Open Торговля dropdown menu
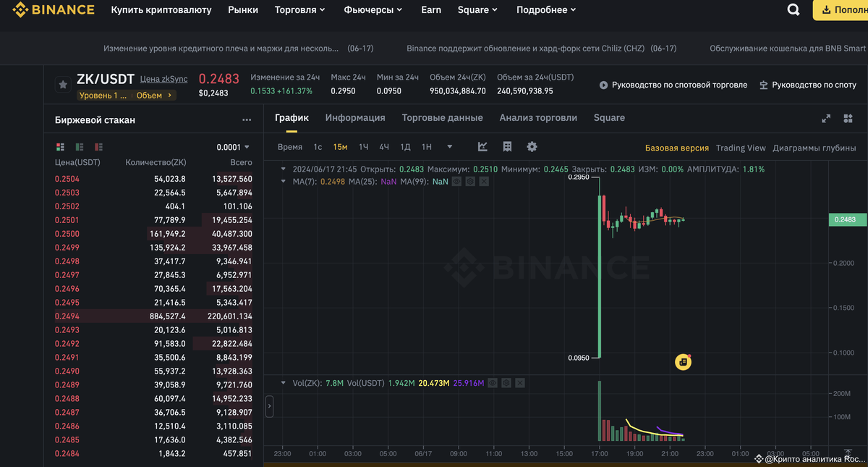Image resolution: width=868 pixels, height=467 pixels. coord(299,10)
